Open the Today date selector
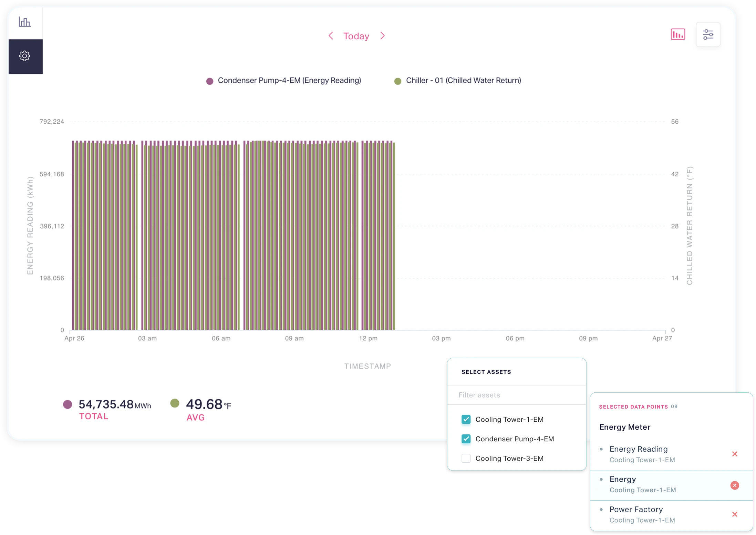This screenshot has height=535, width=756. pyautogui.click(x=356, y=36)
